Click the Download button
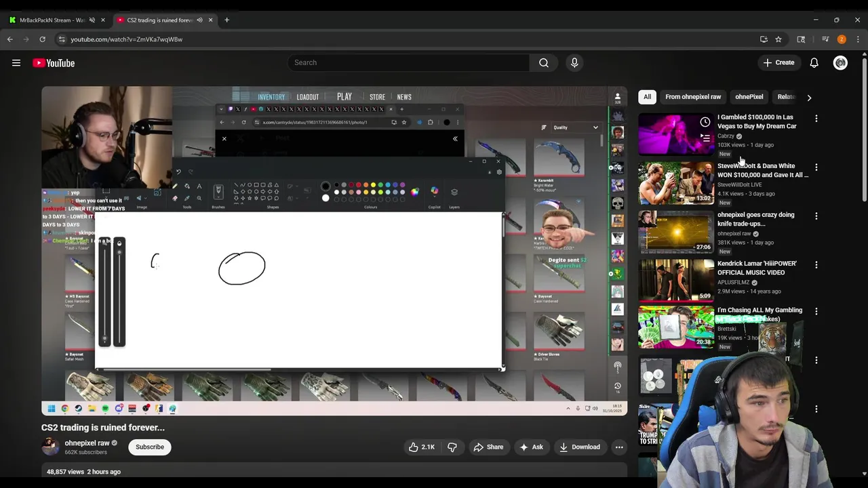 [x=580, y=447]
